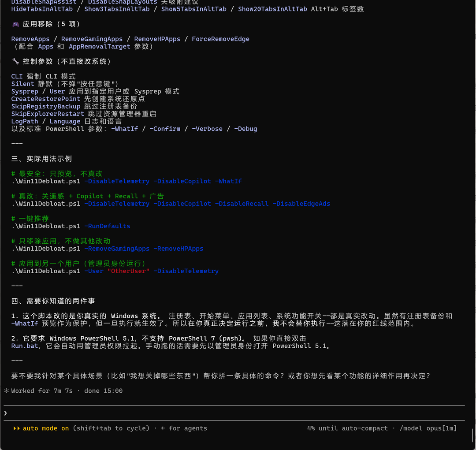Viewport: 476px width, 450px height.
Task: Click the 'Language' parameter name
Action: tap(65, 121)
